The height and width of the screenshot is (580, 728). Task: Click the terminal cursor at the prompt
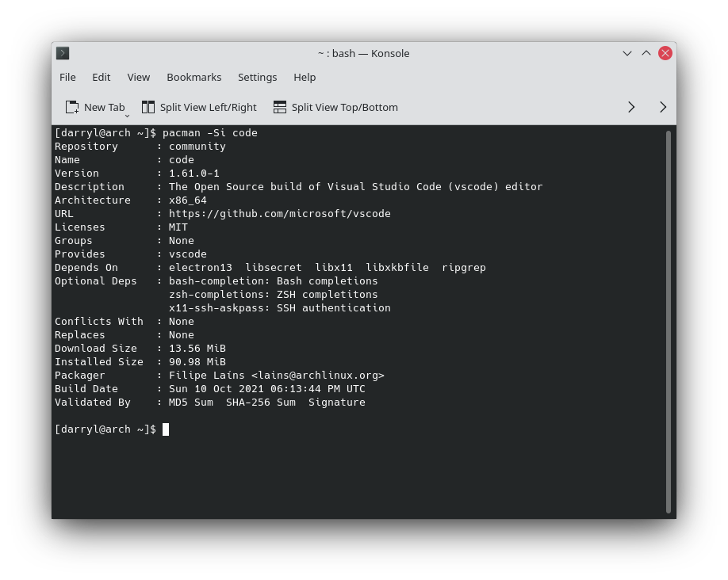point(166,429)
